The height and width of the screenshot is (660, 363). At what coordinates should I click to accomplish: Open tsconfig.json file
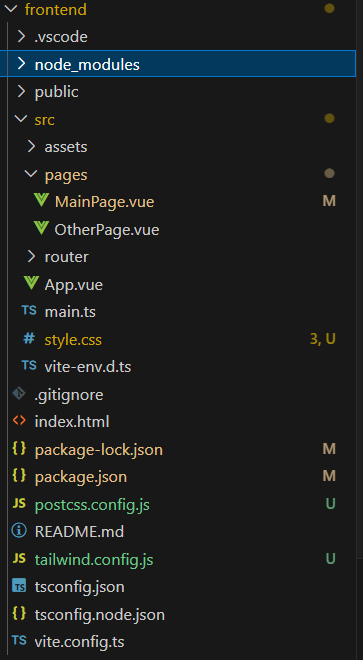[x=80, y=587]
